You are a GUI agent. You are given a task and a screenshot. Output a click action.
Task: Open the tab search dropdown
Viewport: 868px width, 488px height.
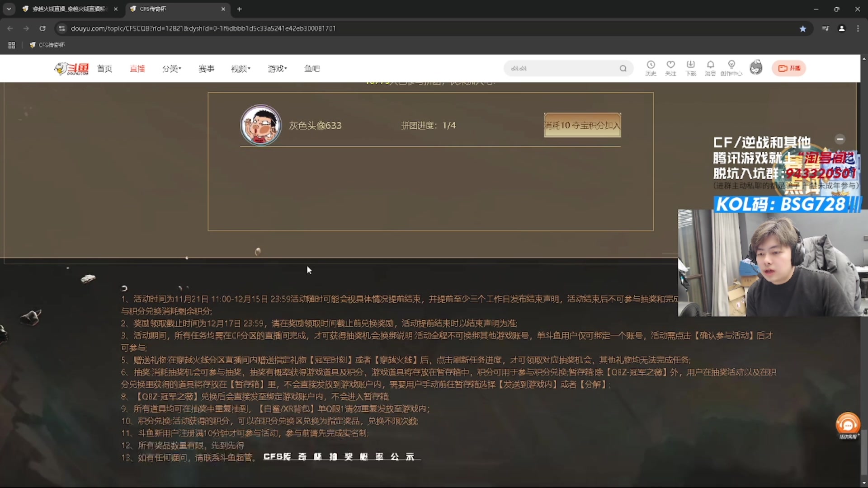point(9,9)
